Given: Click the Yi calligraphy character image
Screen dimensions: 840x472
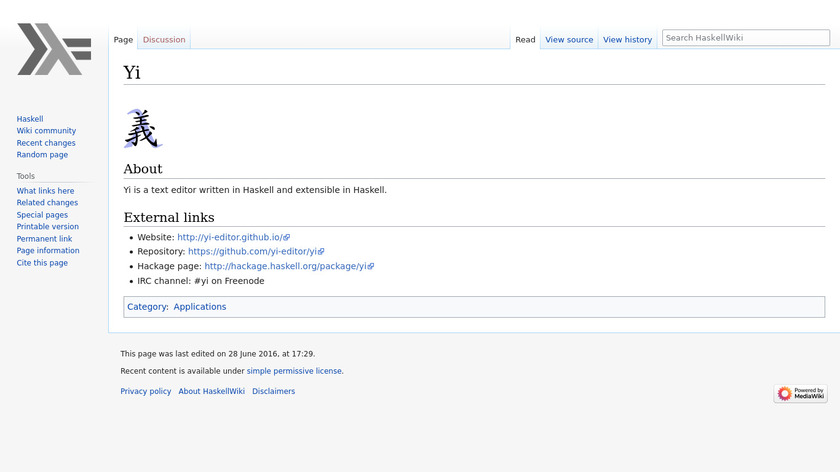Looking at the screenshot, I should click(x=142, y=128).
